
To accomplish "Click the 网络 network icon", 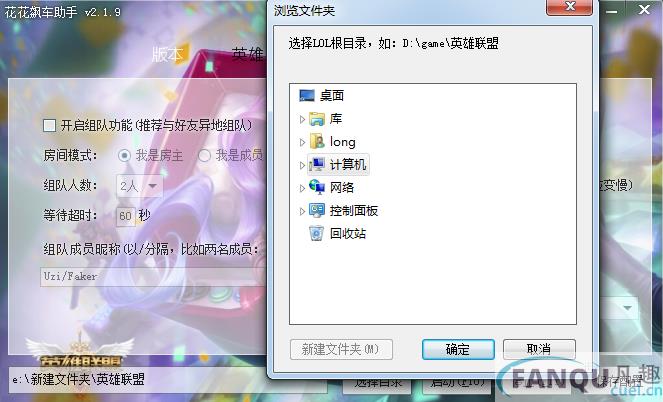I will tap(317, 187).
